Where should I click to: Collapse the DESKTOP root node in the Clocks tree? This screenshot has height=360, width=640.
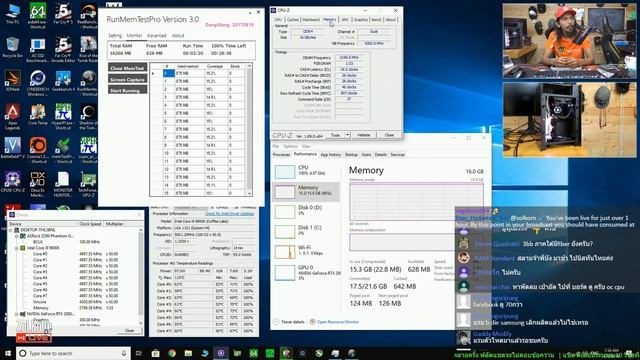coord(11,230)
